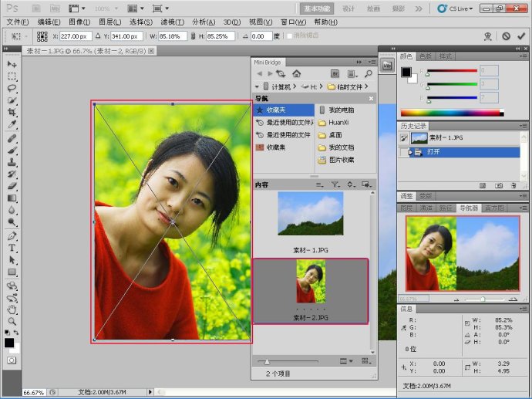Select the 素材一1.JPG thumbnail in Mini Bridge
Screen dimensions: 532x399
310,214
